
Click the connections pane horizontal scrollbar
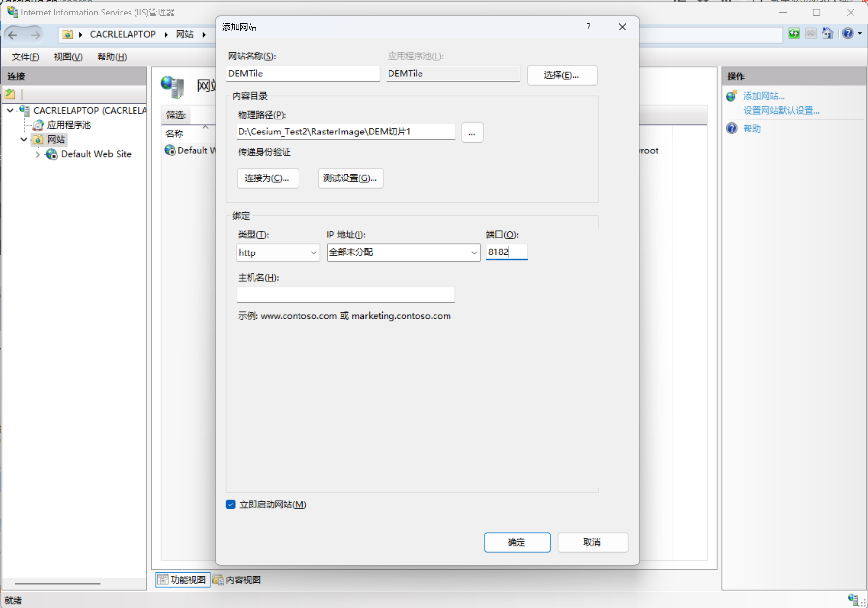[x=58, y=584]
